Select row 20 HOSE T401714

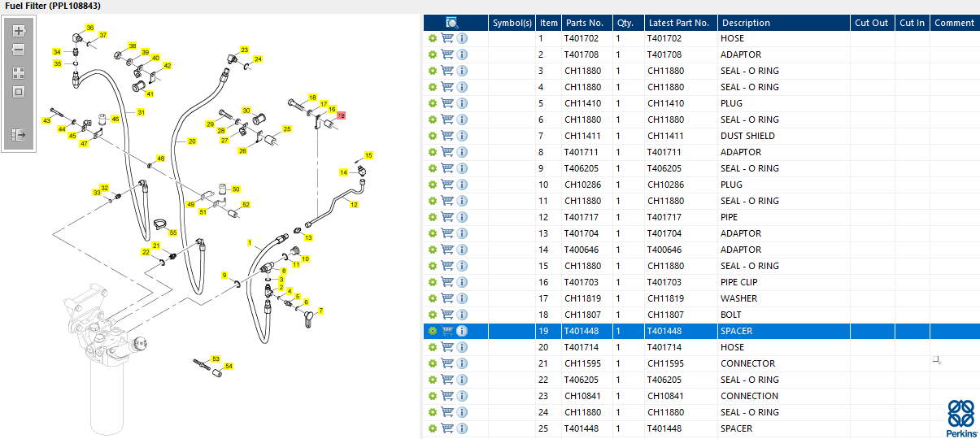tap(700, 347)
